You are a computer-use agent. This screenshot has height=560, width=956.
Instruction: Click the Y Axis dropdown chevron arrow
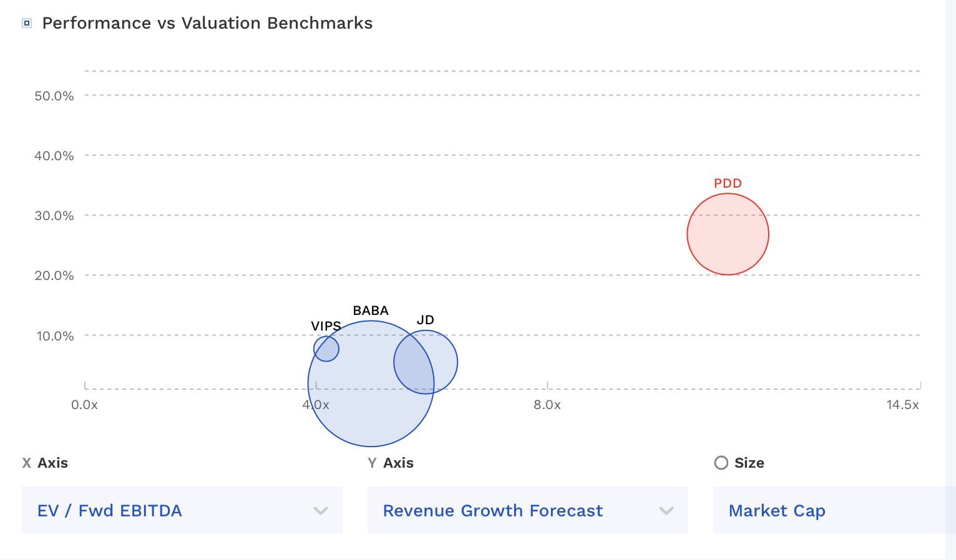tap(666, 511)
